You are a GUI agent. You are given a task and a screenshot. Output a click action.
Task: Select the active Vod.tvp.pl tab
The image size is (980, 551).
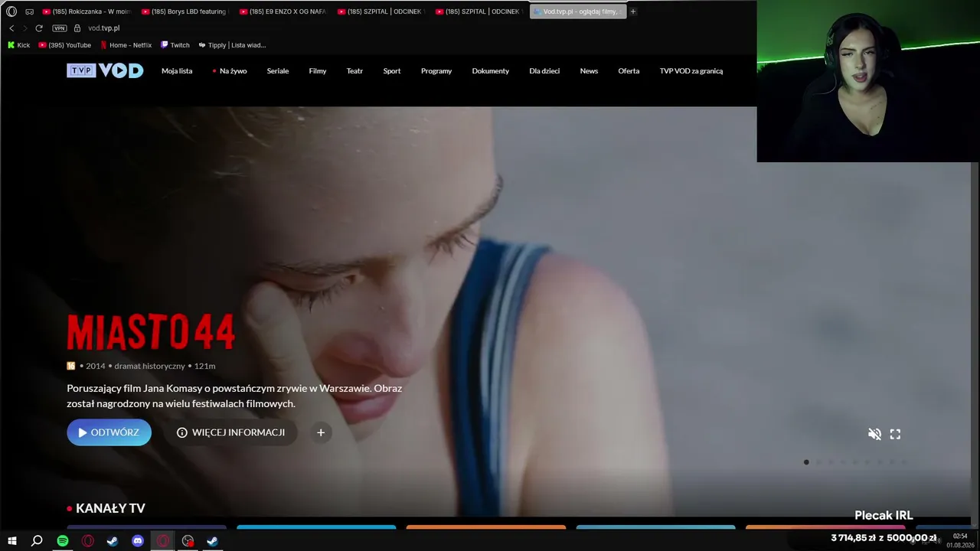[x=578, y=11]
